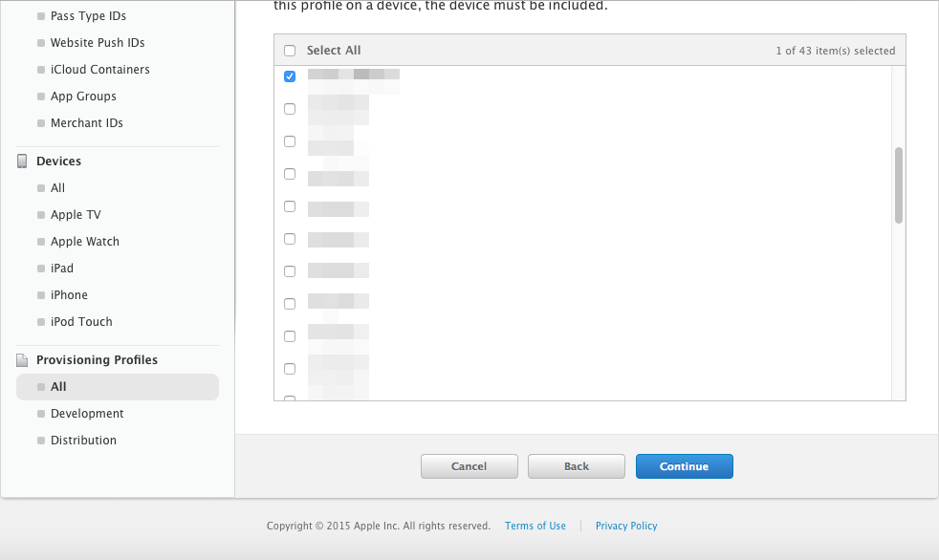This screenshot has height=560, width=939.
Task: Uncheck the first selected device checkbox
Action: coord(290,76)
